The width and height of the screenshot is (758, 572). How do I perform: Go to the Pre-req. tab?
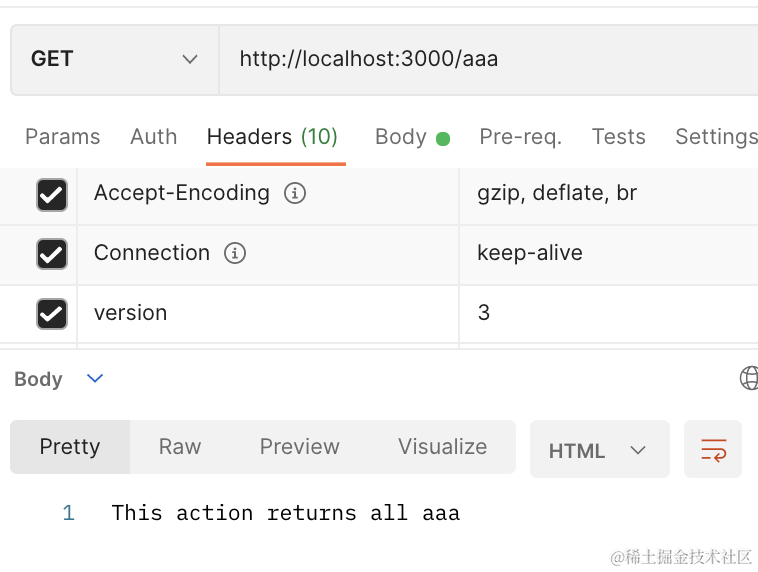(x=520, y=137)
